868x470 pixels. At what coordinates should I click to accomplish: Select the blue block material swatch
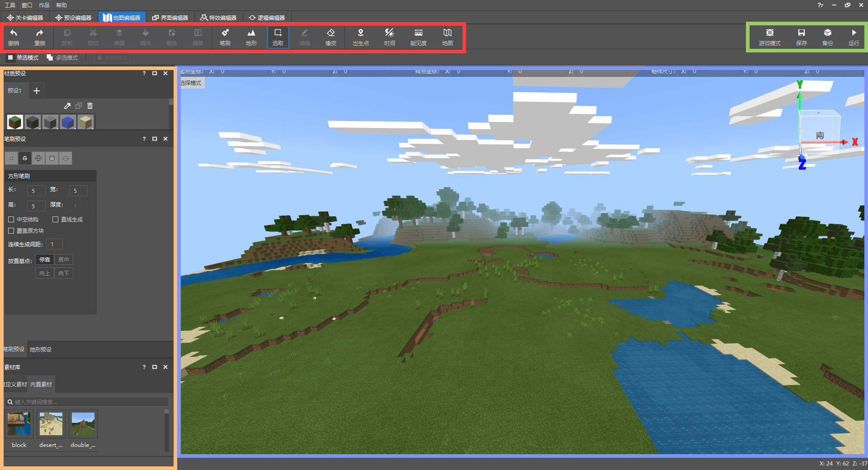[68, 122]
